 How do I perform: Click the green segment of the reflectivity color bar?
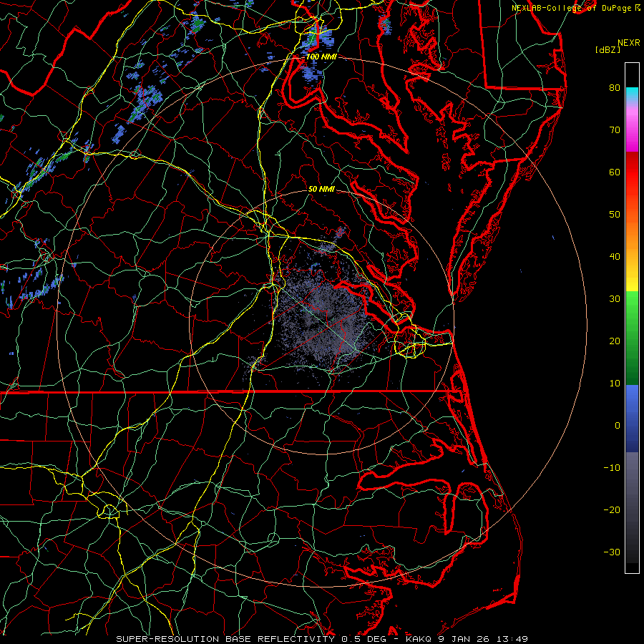(632, 338)
